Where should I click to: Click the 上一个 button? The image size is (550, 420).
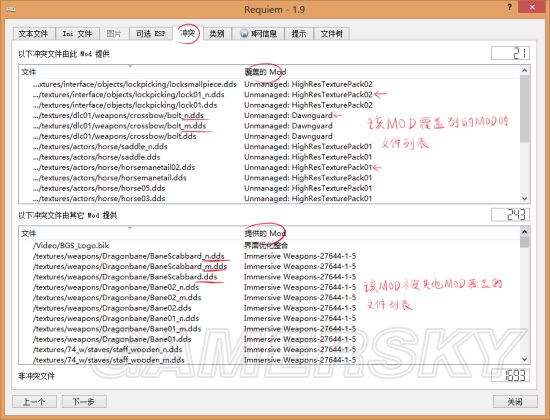34,401
